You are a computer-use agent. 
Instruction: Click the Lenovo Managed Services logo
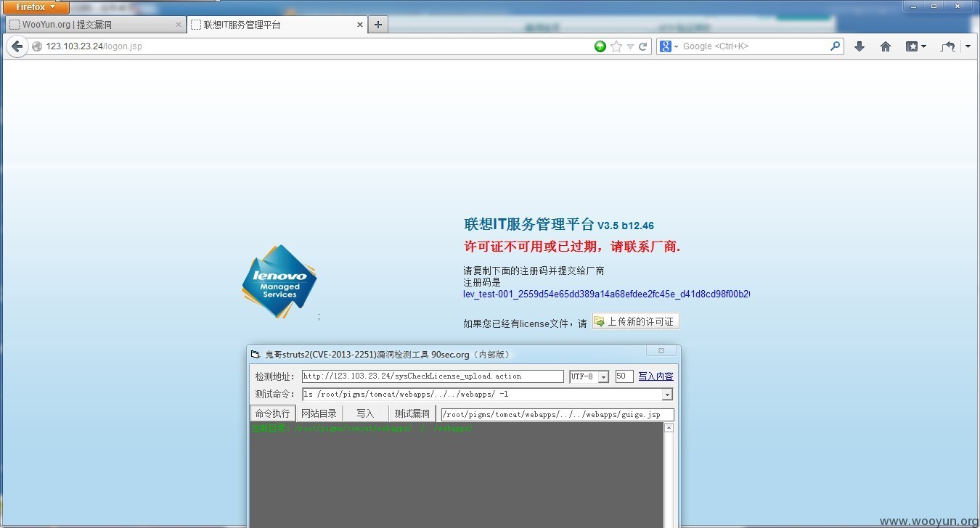(x=279, y=281)
